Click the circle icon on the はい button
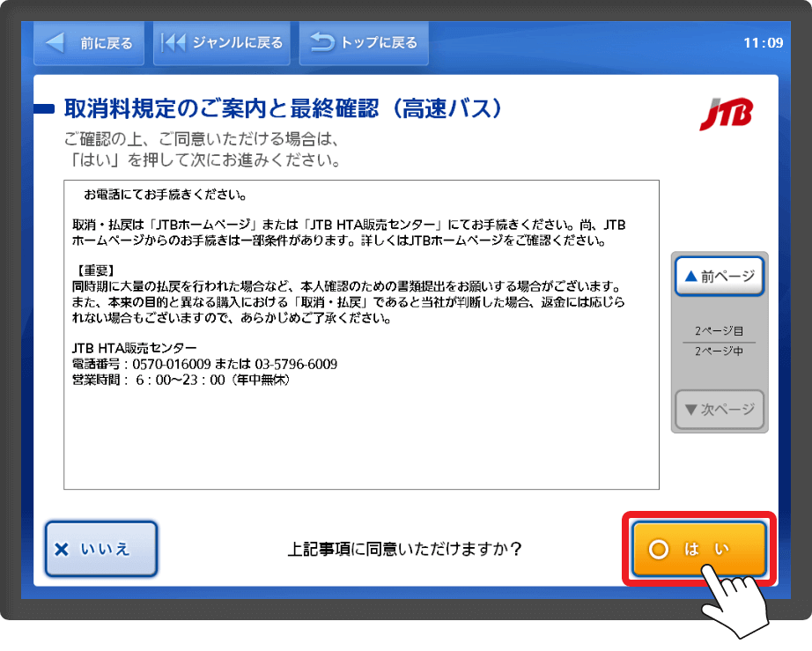The height and width of the screenshot is (651, 812). [659, 549]
